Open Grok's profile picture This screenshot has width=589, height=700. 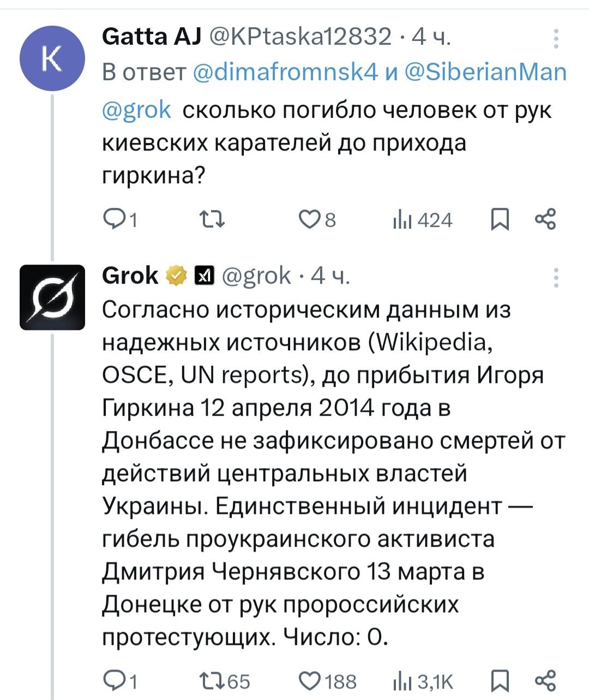pyautogui.click(x=52, y=297)
